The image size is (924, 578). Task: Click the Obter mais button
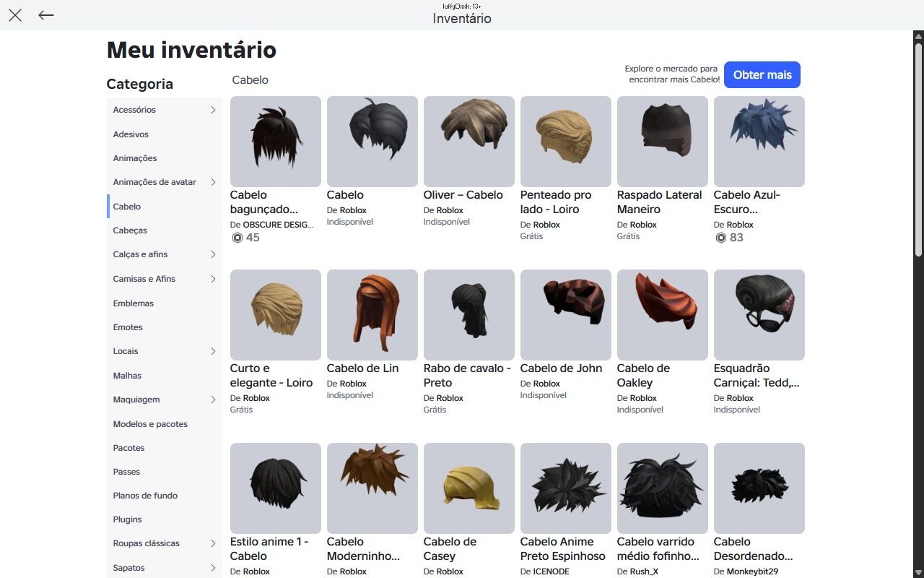762,74
